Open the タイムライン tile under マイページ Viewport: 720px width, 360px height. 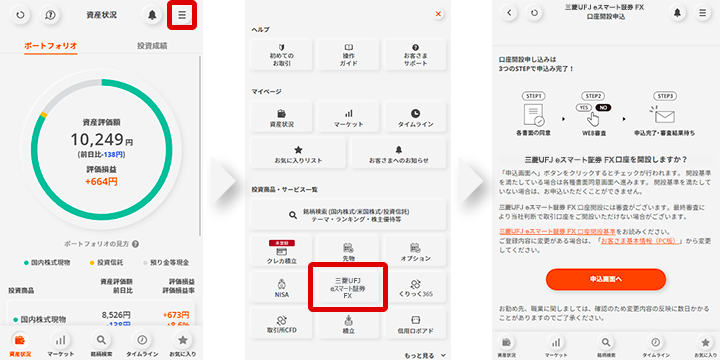coord(415,117)
